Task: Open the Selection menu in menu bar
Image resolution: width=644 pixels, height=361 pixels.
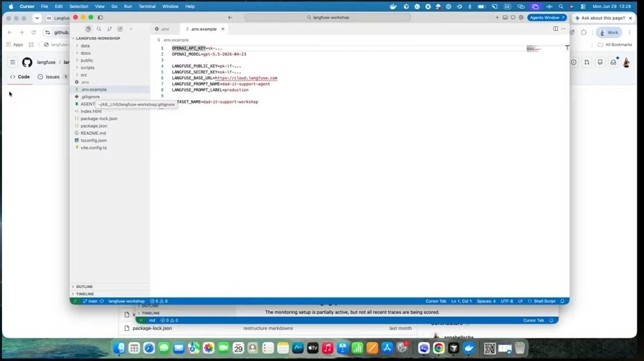Action: click(78, 7)
